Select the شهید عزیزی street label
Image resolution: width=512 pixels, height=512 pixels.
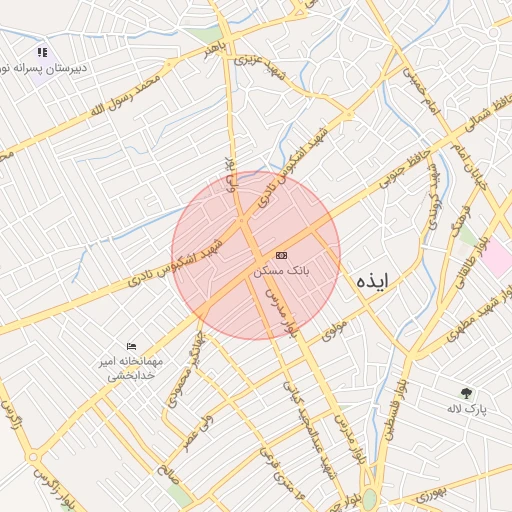[x=260, y=67]
